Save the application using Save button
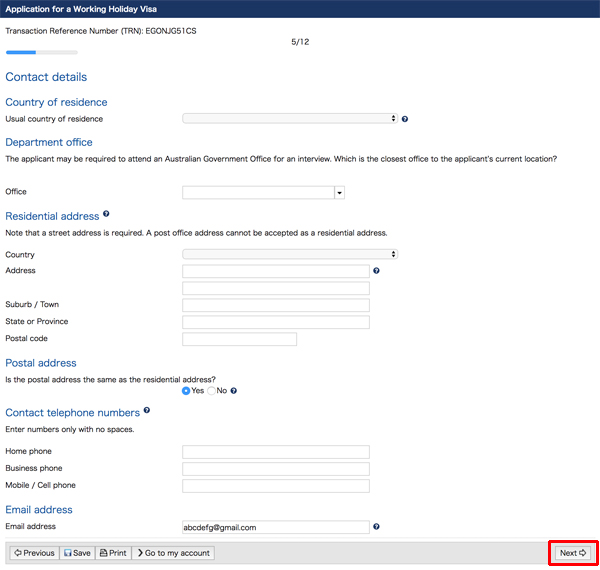This screenshot has width=600, height=570. (x=77, y=553)
